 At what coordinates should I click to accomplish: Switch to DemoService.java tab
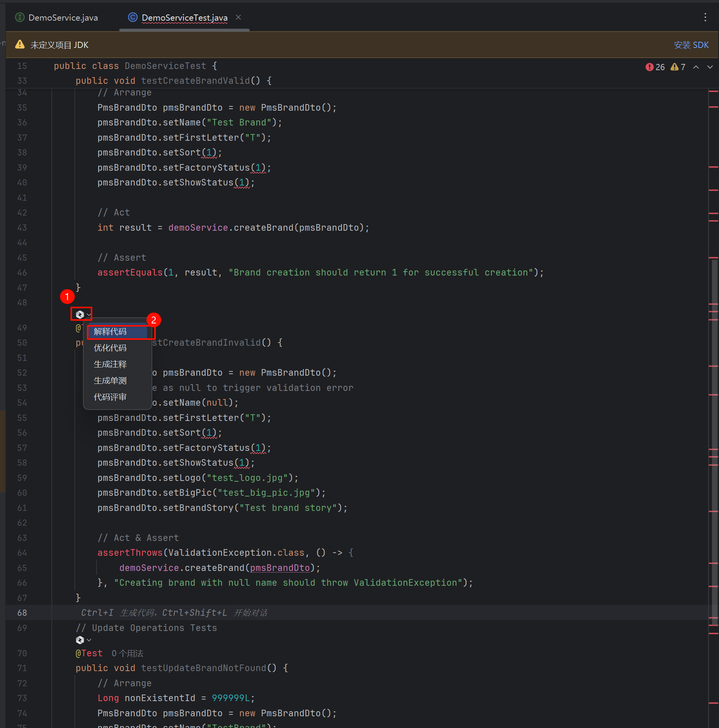point(57,18)
